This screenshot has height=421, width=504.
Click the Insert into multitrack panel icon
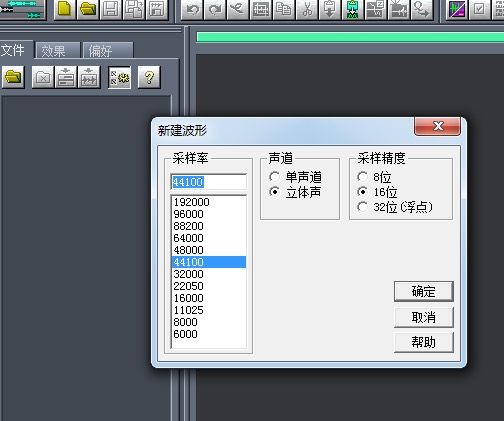[x=66, y=77]
